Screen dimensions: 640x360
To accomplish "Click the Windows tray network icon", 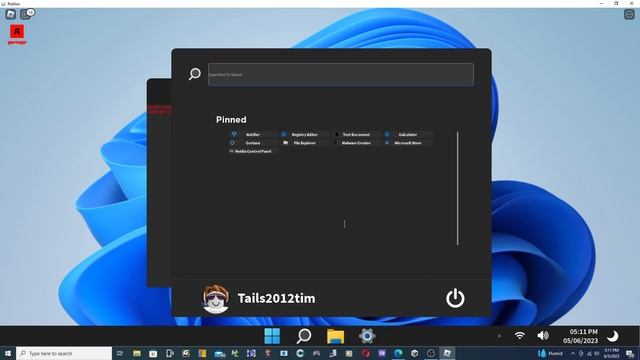I will (x=589, y=353).
